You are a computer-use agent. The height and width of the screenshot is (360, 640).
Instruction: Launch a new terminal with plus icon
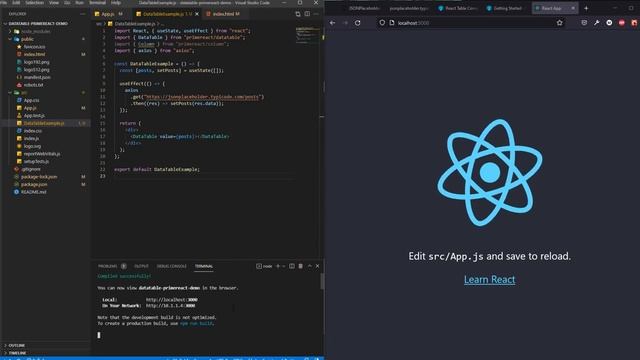pyautogui.click(x=278, y=266)
